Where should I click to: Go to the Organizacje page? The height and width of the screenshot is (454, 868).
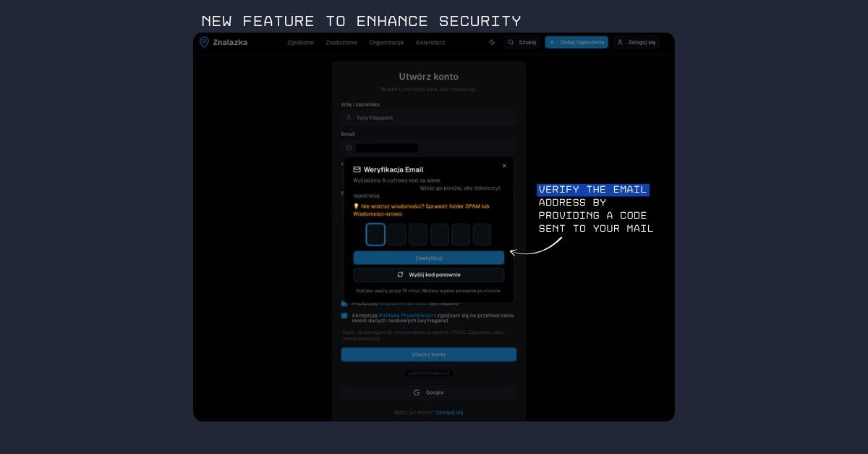tap(386, 42)
